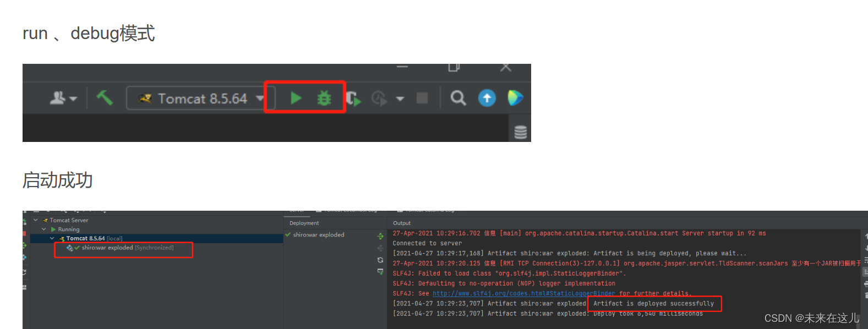Screen dimensions: 868x329
Task: Click the grey Stop square button
Action: click(x=422, y=98)
